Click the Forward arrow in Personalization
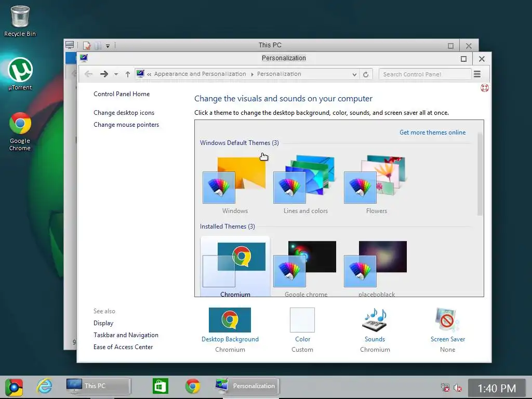Screen dimensions: 532x399 (104, 74)
